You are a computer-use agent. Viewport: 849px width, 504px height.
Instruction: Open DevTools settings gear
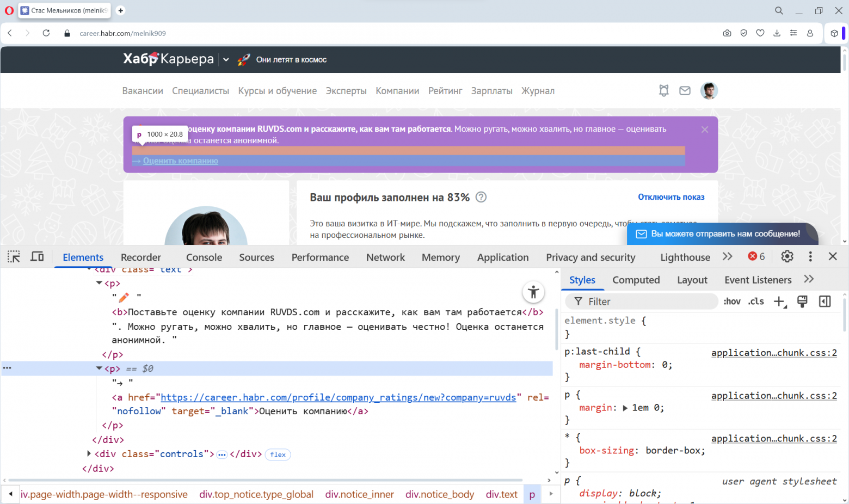click(787, 256)
